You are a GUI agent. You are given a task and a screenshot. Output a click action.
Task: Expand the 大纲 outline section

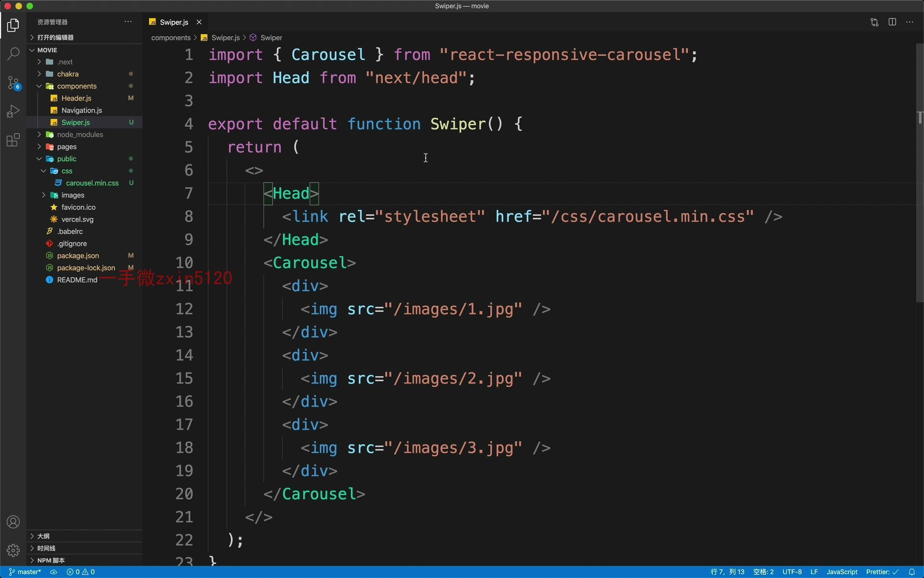click(85, 536)
